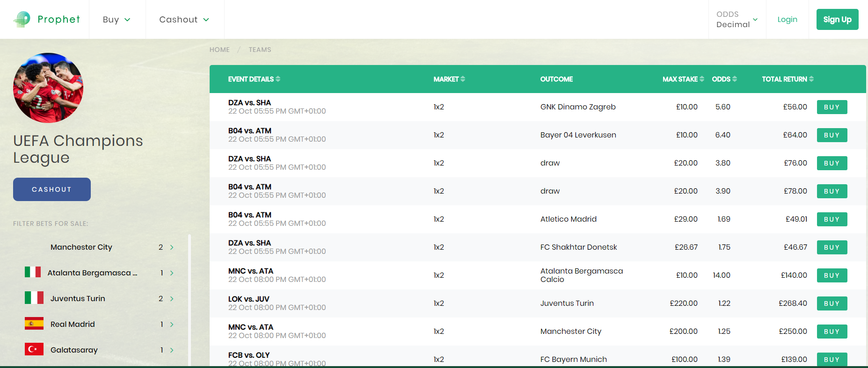Open Teams breadcrumb link

tap(260, 50)
